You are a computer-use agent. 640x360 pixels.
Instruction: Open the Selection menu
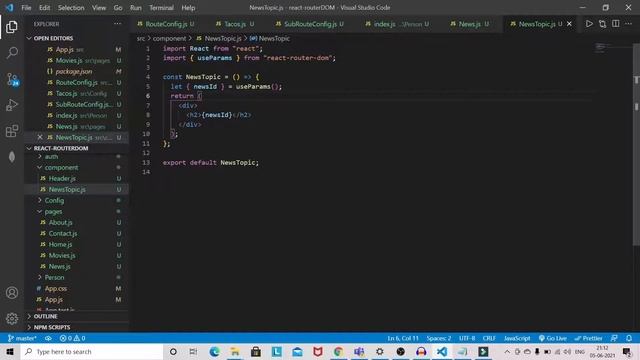[x=71, y=8]
